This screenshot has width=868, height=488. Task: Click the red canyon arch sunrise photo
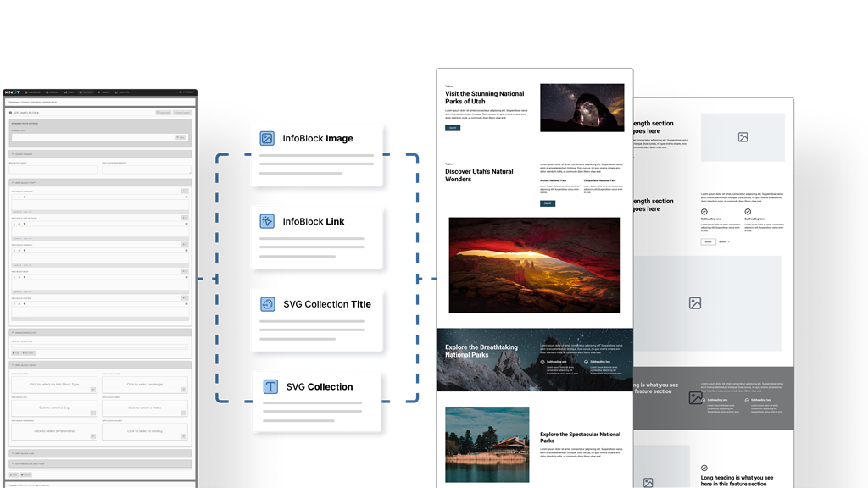click(x=534, y=265)
